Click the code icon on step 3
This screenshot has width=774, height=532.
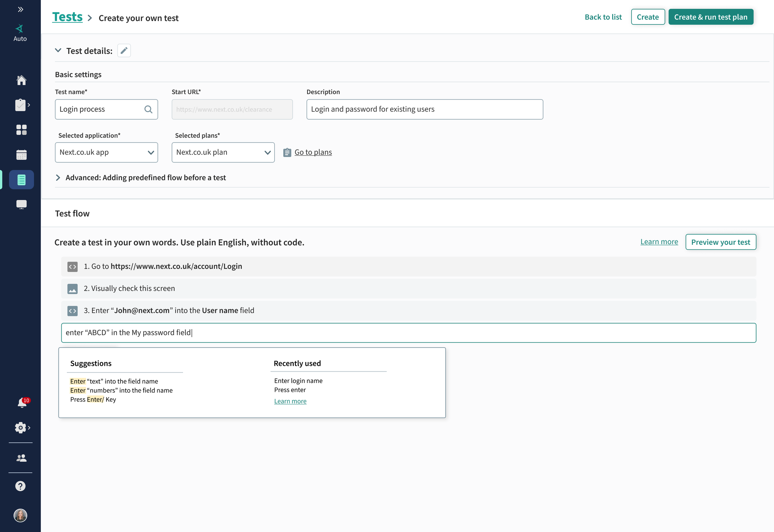click(x=72, y=311)
